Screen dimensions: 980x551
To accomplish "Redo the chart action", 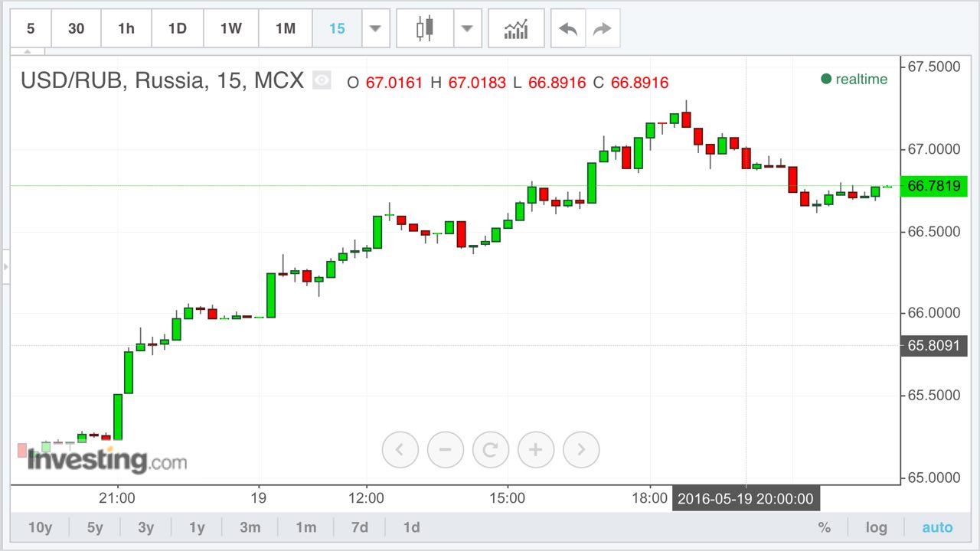I will pos(603,28).
